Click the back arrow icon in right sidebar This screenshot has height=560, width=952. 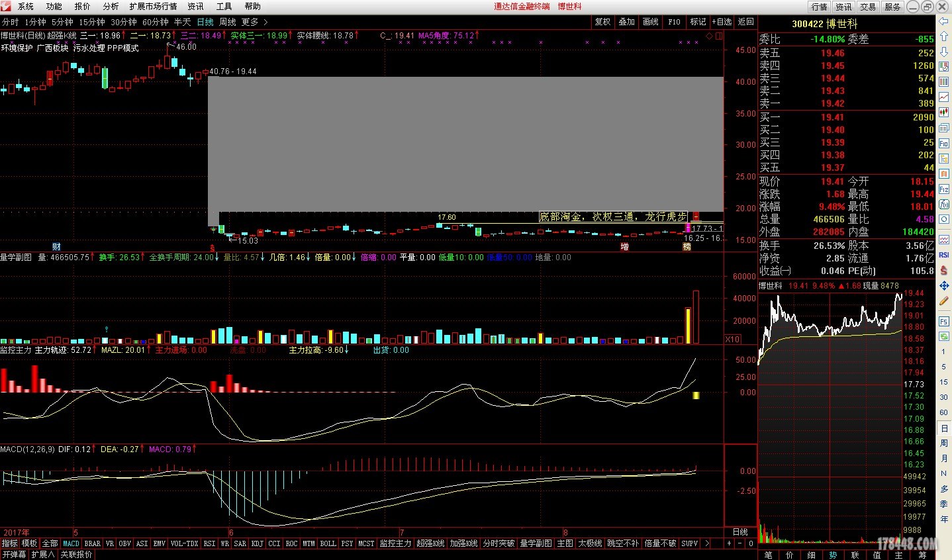(x=944, y=21)
